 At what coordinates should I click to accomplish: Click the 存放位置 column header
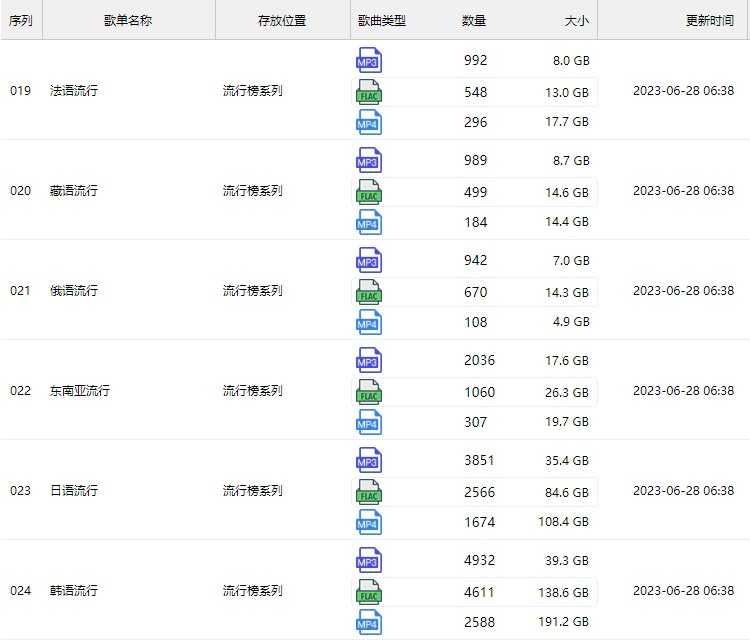coord(282,21)
